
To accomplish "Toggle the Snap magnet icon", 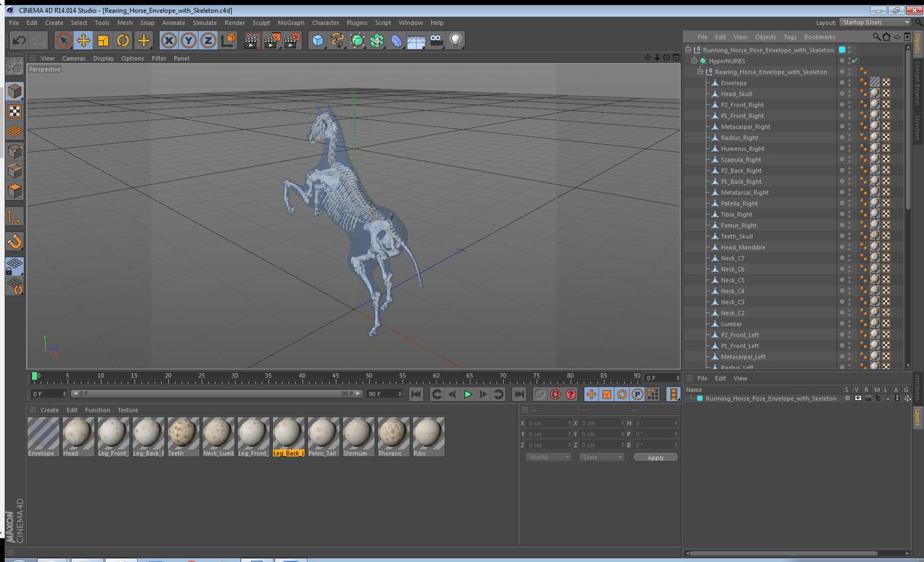I will [x=15, y=241].
